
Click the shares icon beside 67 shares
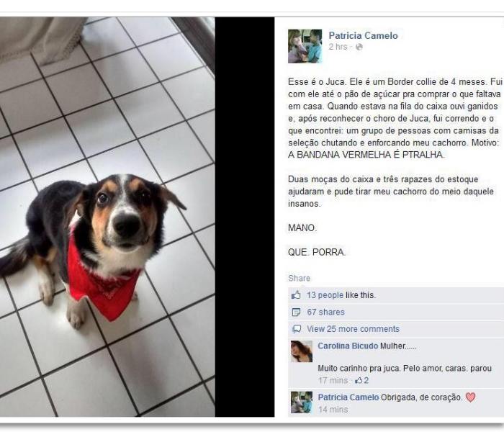pyautogui.click(x=296, y=312)
